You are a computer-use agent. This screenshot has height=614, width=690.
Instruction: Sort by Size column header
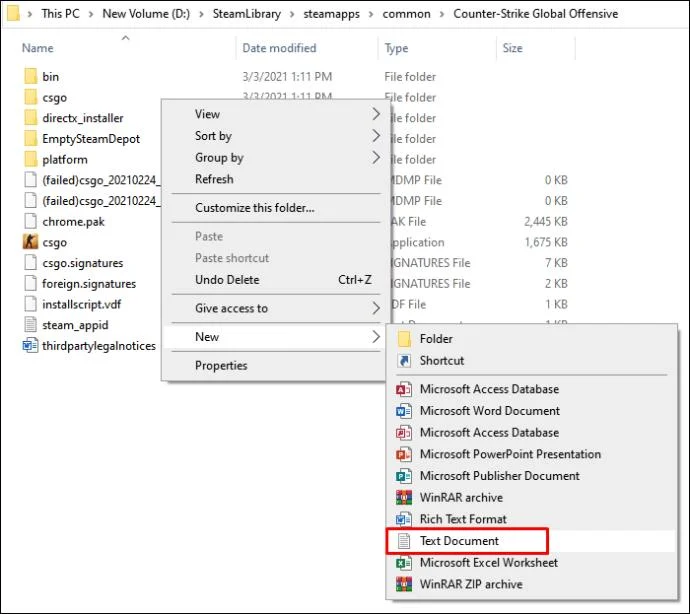tap(512, 48)
